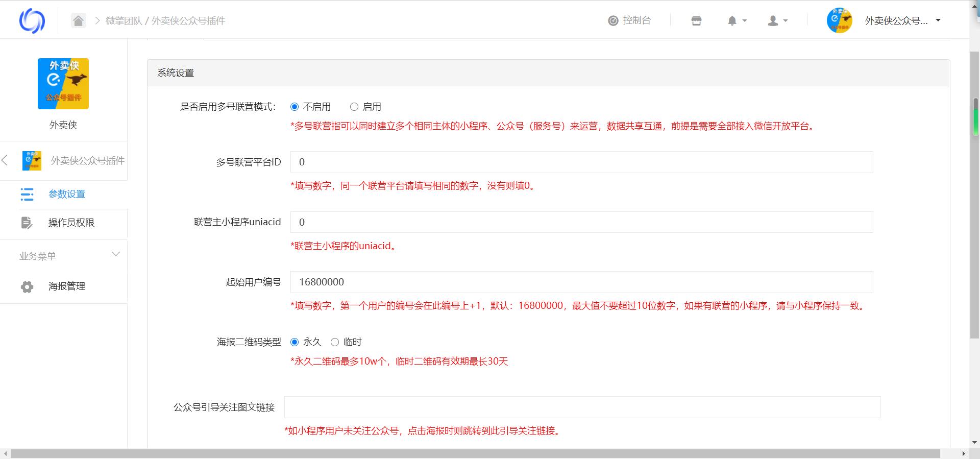The width and height of the screenshot is (980, 459).
Task: Click the 多号联营平台ID input field
Action: tap(582, 162)
